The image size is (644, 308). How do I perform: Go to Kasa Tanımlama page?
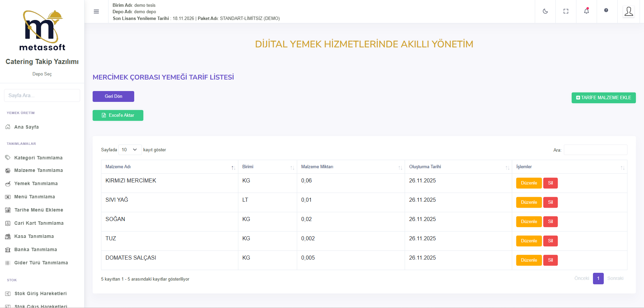pos(34,236)
